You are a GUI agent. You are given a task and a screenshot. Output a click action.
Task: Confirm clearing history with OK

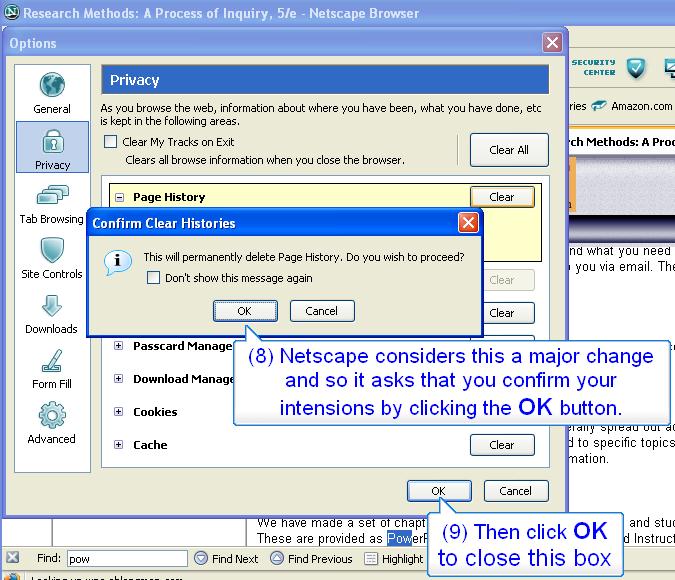coord(245,311)
